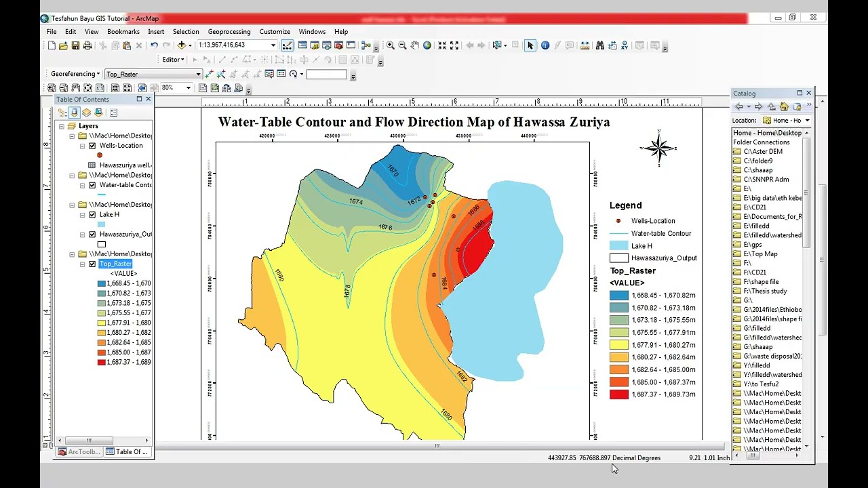Go up one level in Catalog
The image size is (868, 488).
tap(772, 106)
